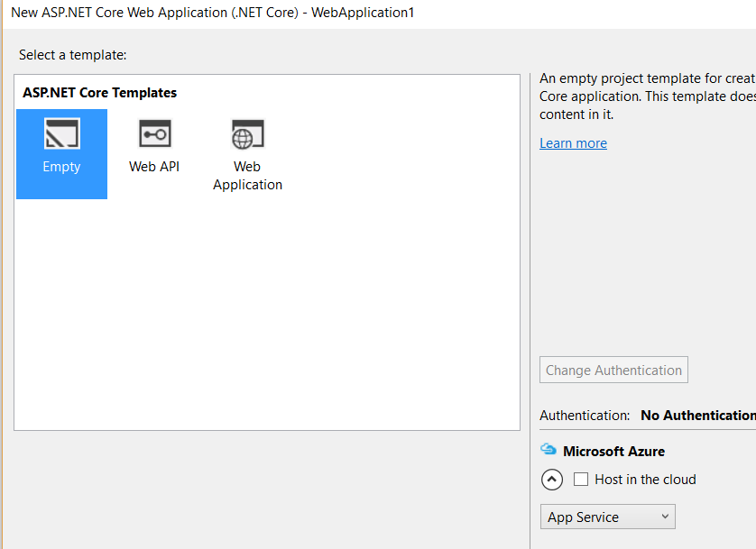Enable the Host in the cloud checkbox
Image resolution: width=756 pixels, height=549 pixels.
[x=581, y=480]
